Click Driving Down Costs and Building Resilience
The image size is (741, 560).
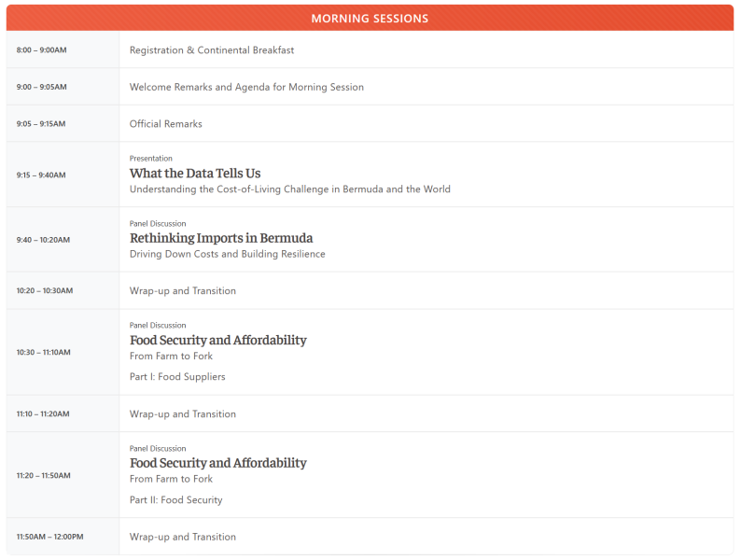[228, 254]
